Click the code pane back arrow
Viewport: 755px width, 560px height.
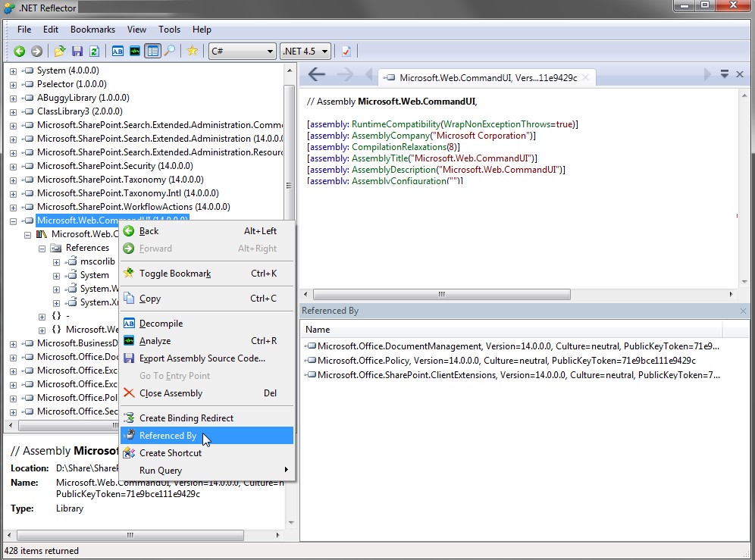316,74
